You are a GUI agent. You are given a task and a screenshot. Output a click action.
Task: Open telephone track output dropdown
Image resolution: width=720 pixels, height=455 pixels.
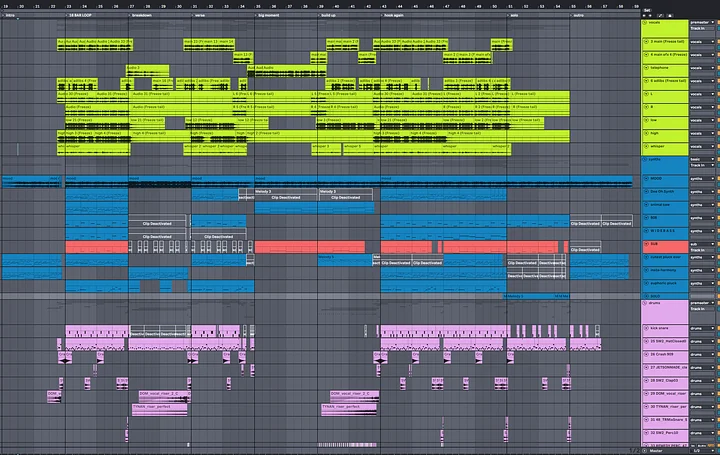pyautogui.click(x=702, y=67)
